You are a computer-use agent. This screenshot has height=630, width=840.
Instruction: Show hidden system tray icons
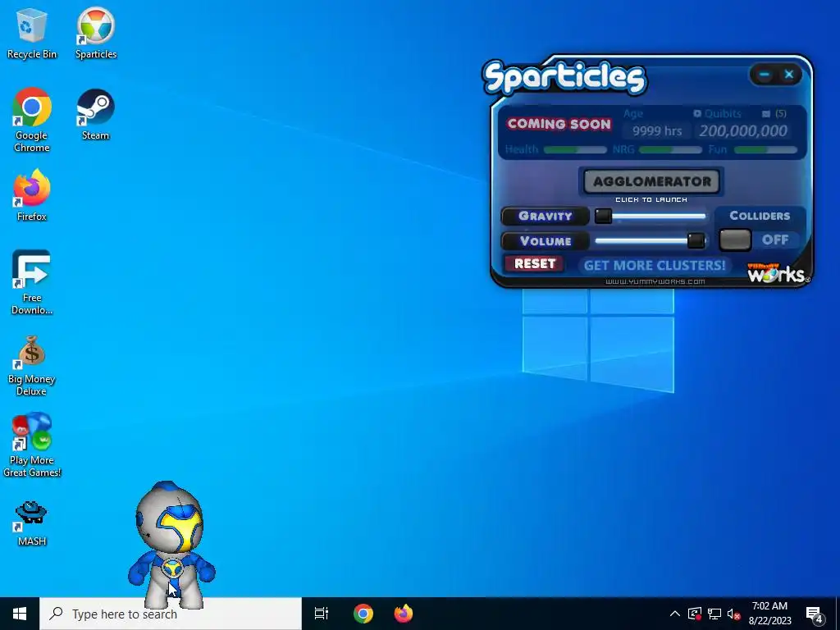(x=675, y=614)
